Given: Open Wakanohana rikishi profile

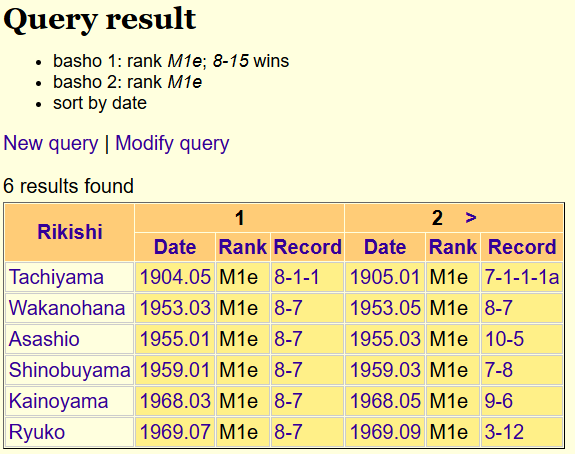Looking at the screenshot, I should 67,308.
